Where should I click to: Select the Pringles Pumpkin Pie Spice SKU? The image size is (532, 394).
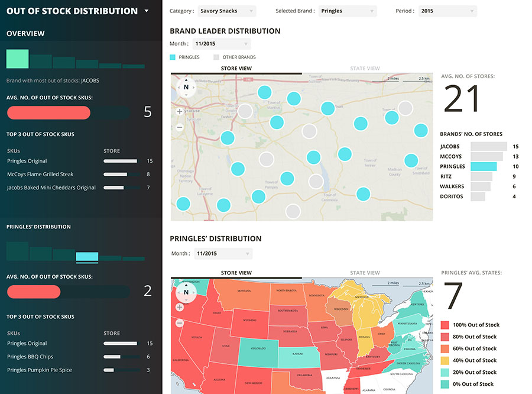[x=80, y=370]
